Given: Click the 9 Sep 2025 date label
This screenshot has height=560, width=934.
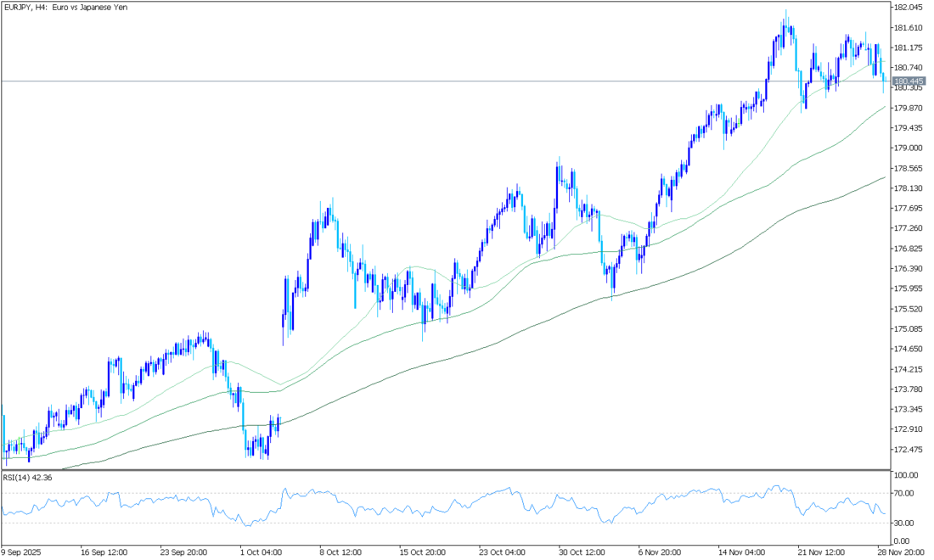Looking at the screenshot, I should pyautogui.click(x=25, y=550).
